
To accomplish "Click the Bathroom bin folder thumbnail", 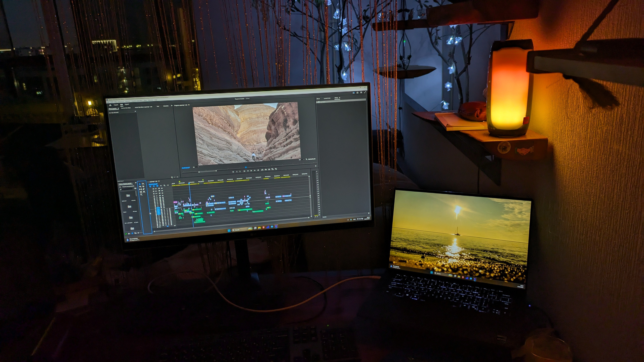I will (x=128, y=195).
